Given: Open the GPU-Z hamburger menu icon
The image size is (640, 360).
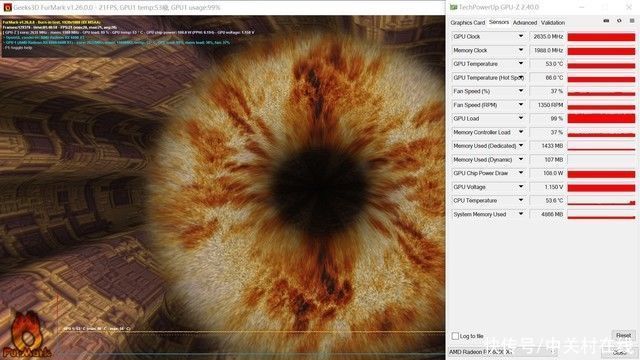Looking at the screenshot, I should pyautogui.click(x=632, y=20).
